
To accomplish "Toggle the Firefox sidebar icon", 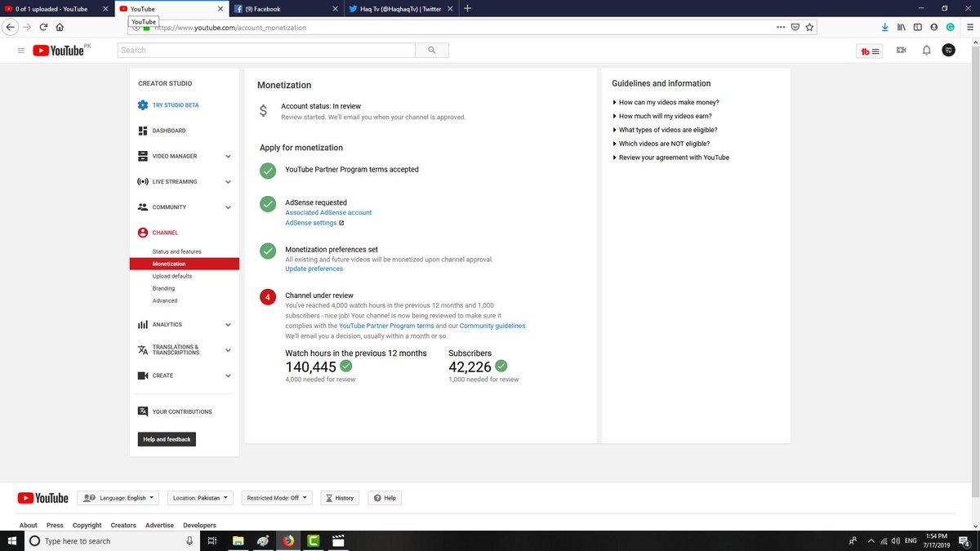I will pyautogui.click(x=918, y=27).
